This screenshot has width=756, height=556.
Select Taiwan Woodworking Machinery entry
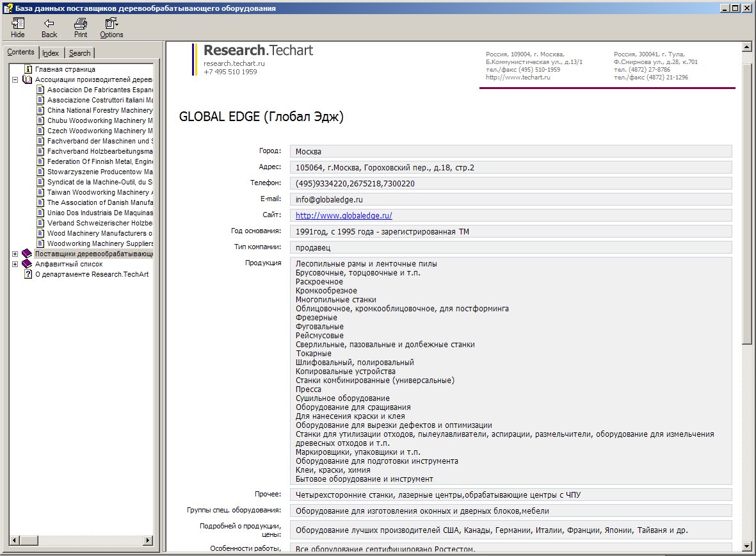coord(100,192)
